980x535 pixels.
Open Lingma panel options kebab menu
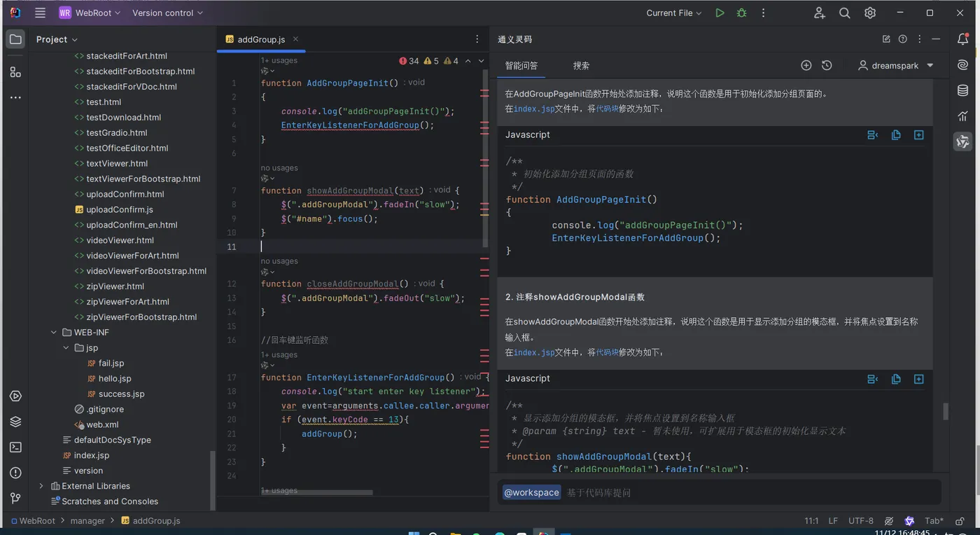click(x=920, y=39)
